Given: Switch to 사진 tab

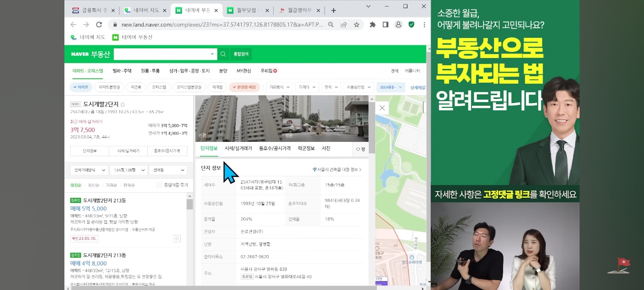Looking at the screenshot, I should [x=326, y=148].
